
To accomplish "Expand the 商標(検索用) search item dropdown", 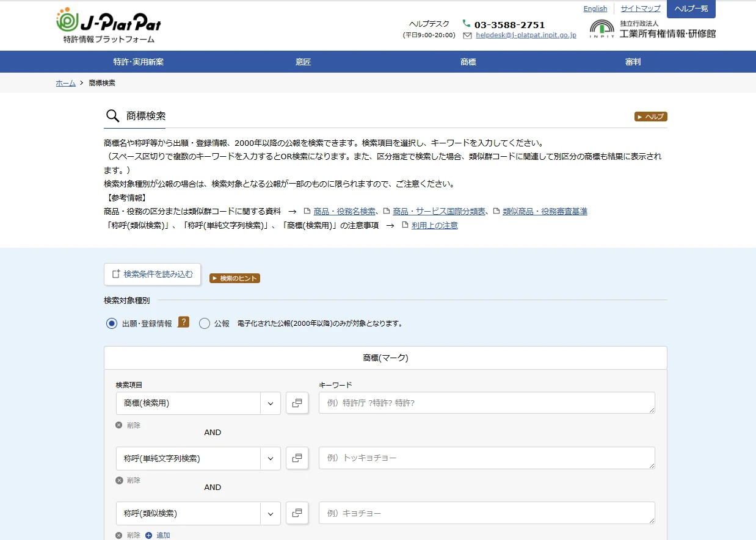I will pos(271,403).
